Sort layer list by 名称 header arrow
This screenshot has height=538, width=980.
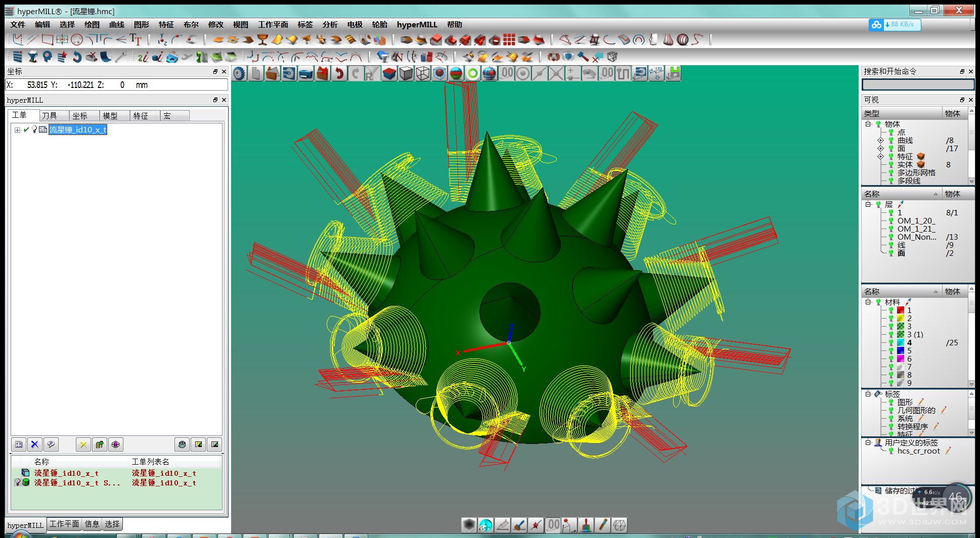(x=936, y=194)
